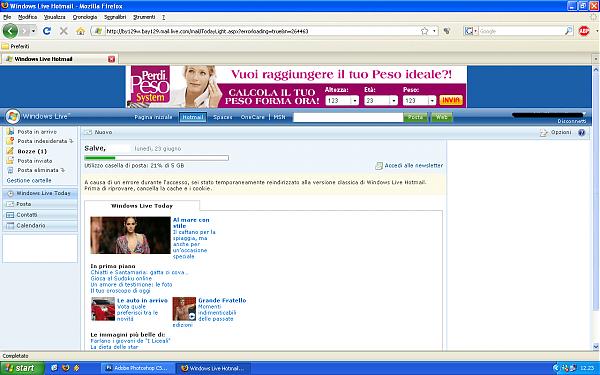The image size is (600, 375).
Task: Click the Adblock Plus ABP icon
Action: [584, 31]
